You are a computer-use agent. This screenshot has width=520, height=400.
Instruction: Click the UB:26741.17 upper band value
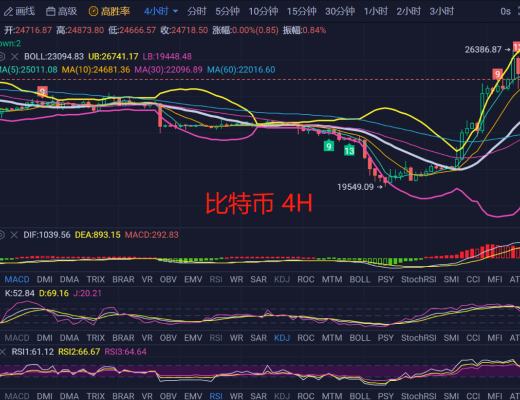[x=113, y=56]
